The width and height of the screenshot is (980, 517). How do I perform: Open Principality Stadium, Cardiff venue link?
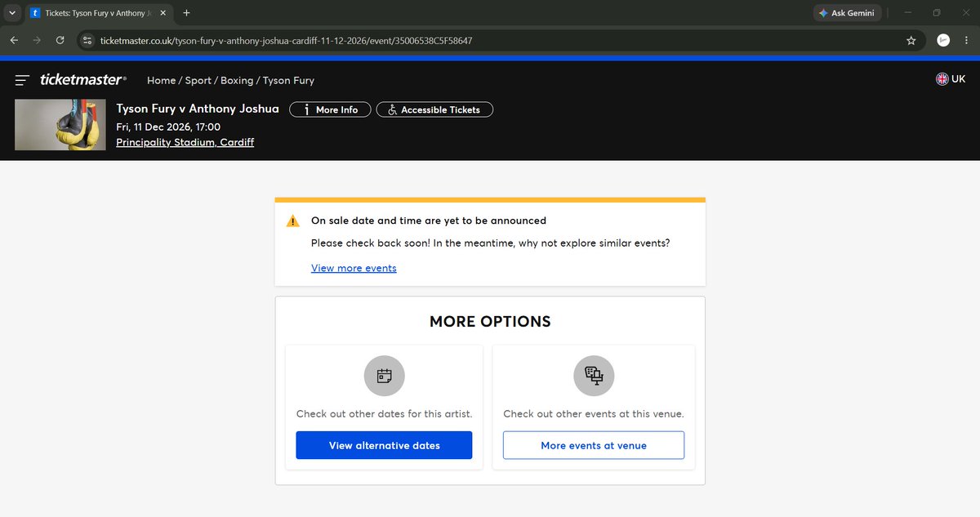(185, 142)
